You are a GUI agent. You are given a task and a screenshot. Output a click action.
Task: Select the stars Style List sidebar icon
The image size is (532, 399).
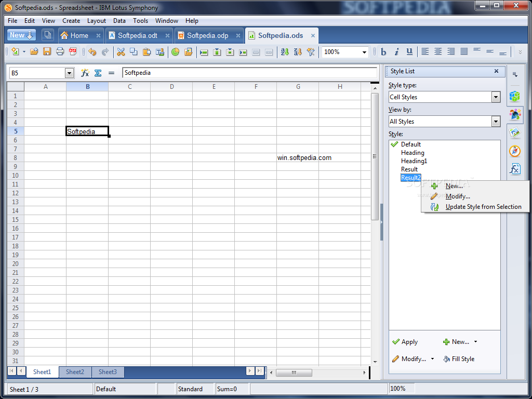(515, 115)
